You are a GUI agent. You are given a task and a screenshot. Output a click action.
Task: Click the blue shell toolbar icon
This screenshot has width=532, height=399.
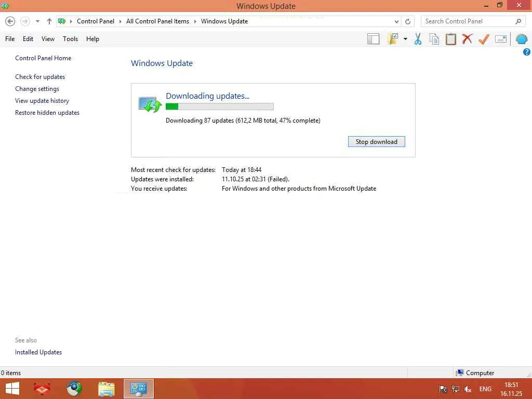522,39
